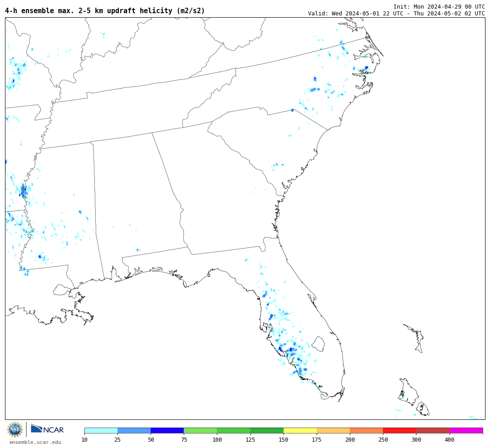Click the light cyan 10-25 color swatch
Viewport: 490px width, 448px height.
(x=101, y=431)
